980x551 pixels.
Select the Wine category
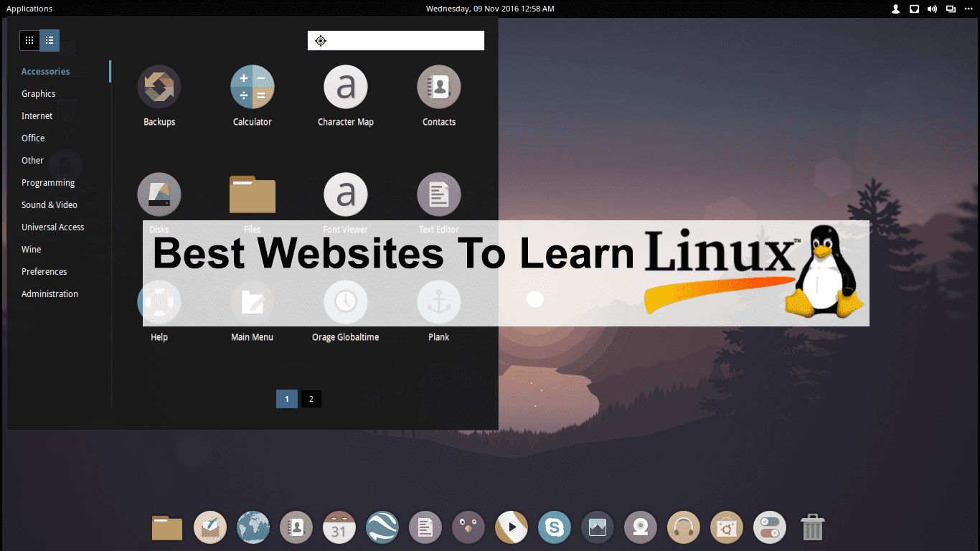(x=32, y=250)
